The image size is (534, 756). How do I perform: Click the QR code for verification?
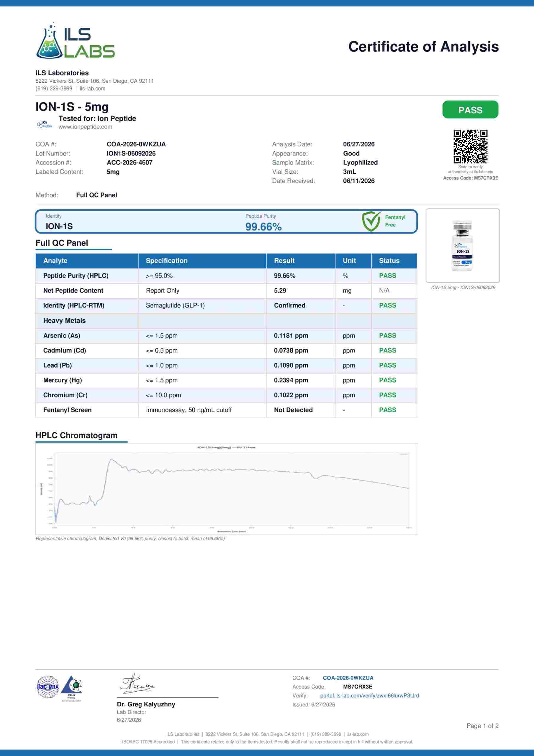point(470,146)
